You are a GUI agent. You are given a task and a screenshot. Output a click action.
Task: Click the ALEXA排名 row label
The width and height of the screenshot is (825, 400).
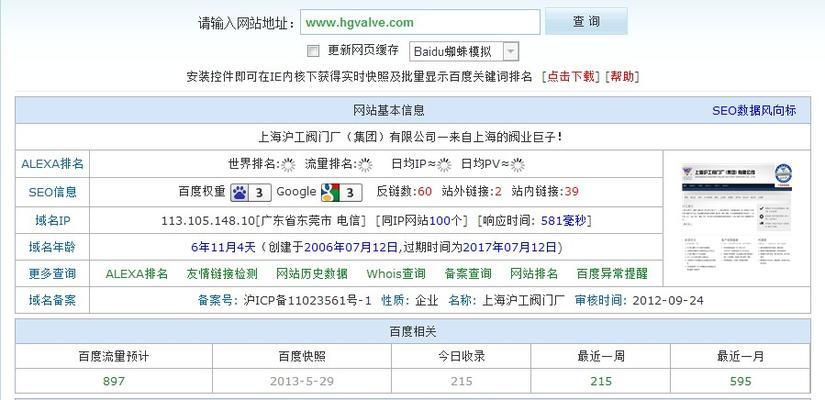[53, 164]
